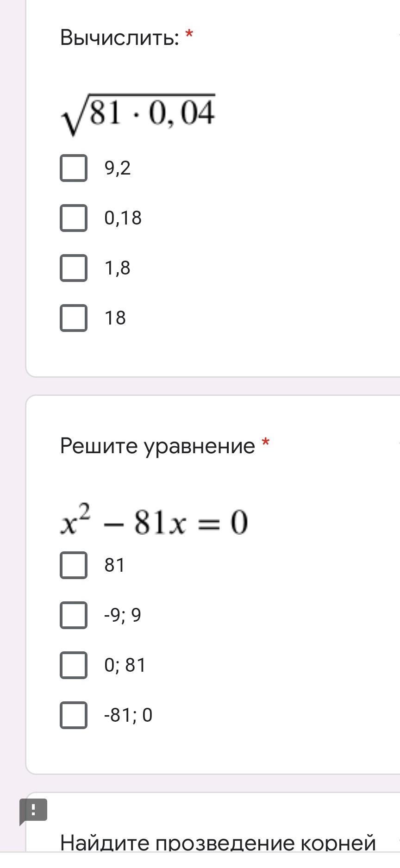Click the 'Вычислить:' question title
This screenshot has width=400, height=868.
pyautogui.click(x=119, y=37)
